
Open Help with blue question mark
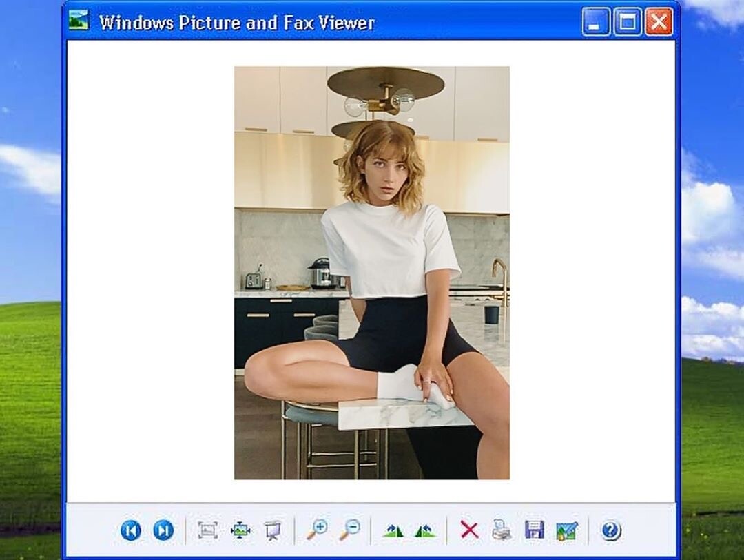click(611, 530)
